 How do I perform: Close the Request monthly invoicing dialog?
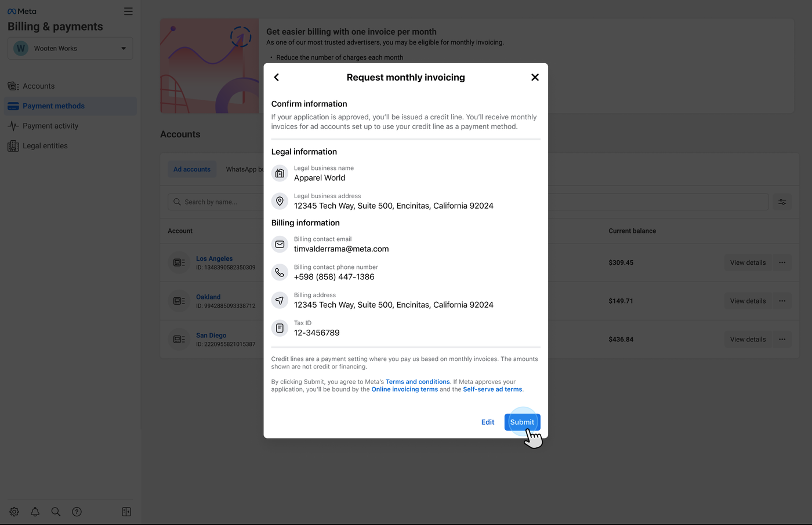535,77
